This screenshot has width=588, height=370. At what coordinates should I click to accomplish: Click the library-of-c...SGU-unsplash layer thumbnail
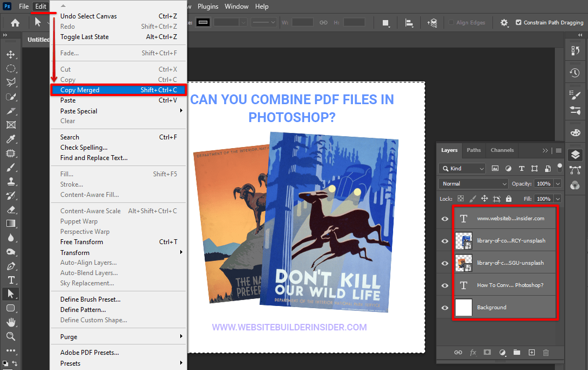[464, 263]
